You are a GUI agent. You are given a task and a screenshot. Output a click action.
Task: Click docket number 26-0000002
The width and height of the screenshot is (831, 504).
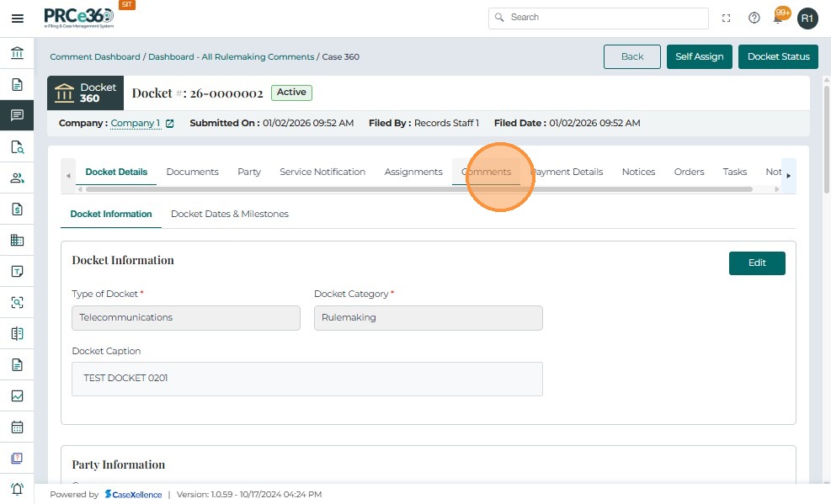(x=226, y=93)
